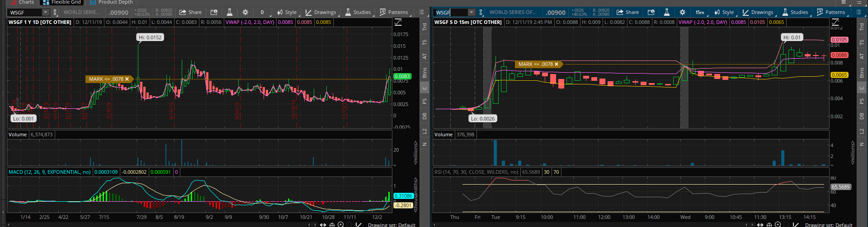Open Studies on the right chart
The width and height of the screenshot is (868, 227).
coord(795,12)
